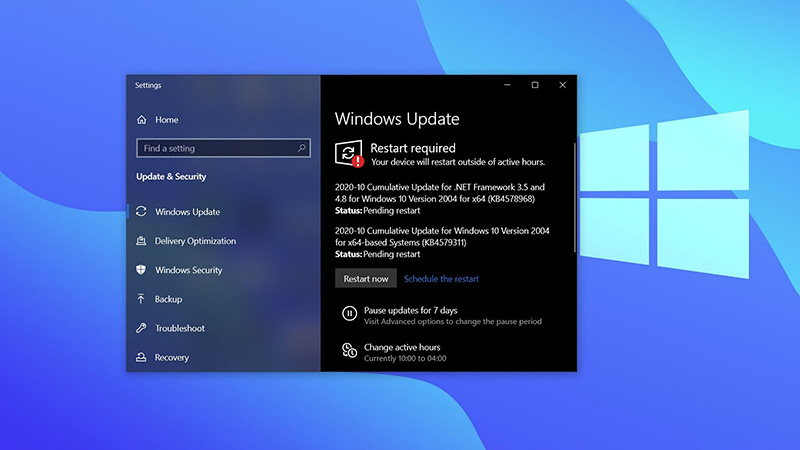Click 'Currently 10:00 to 04:00' text
Screen dimensions: 800x450
coord(405,358)
